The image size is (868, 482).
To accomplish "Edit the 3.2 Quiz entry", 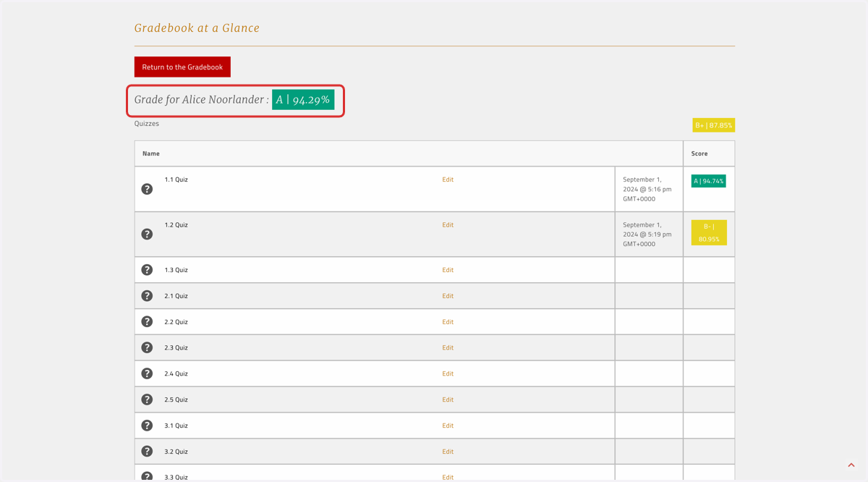I will coord(448,452).
